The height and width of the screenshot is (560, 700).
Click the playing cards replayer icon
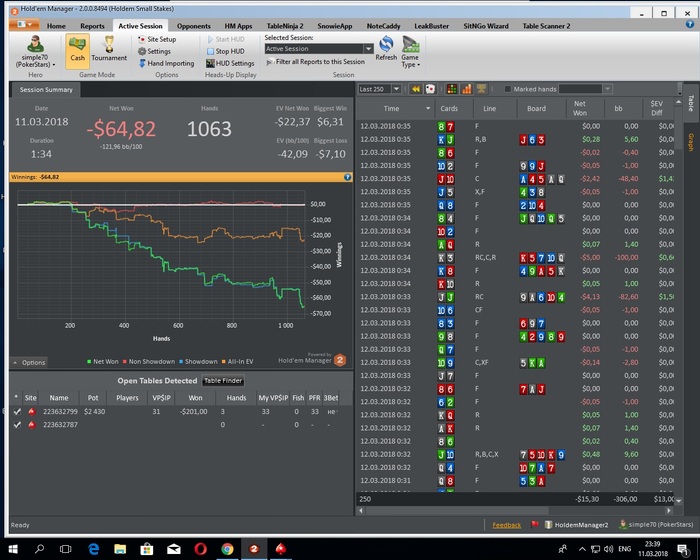[430, 89]
